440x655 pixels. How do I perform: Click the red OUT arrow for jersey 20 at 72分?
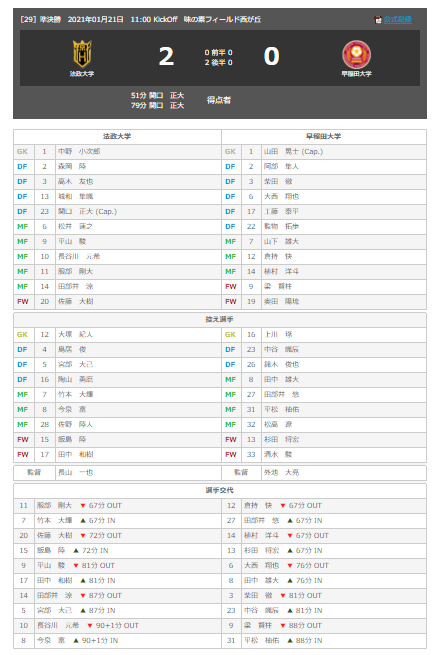click(83, 536)
